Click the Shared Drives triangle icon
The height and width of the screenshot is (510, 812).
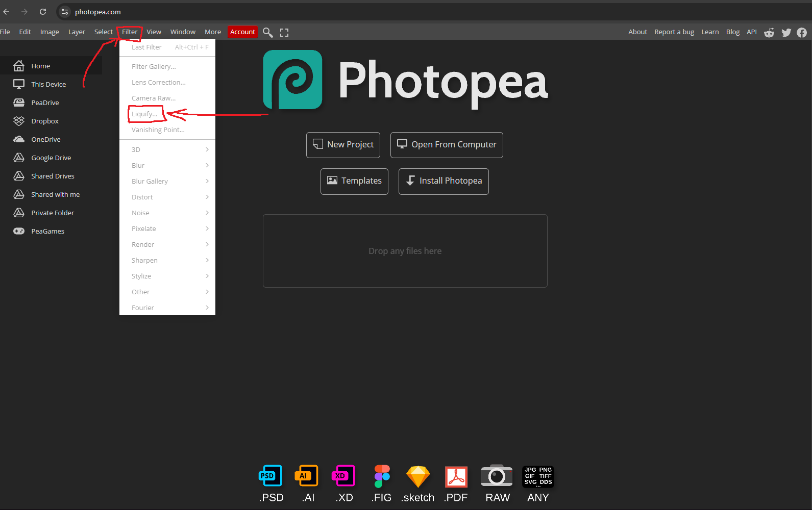pyautogui.click(x=19, y=176)
